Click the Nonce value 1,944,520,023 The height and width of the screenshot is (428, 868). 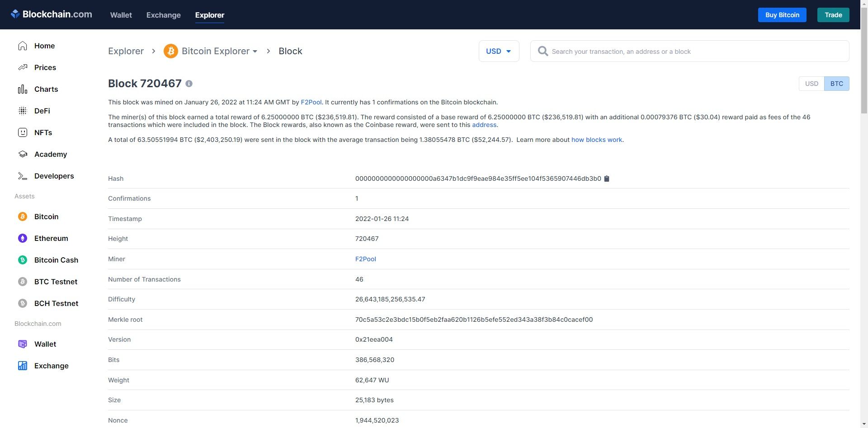pos(377,420)
